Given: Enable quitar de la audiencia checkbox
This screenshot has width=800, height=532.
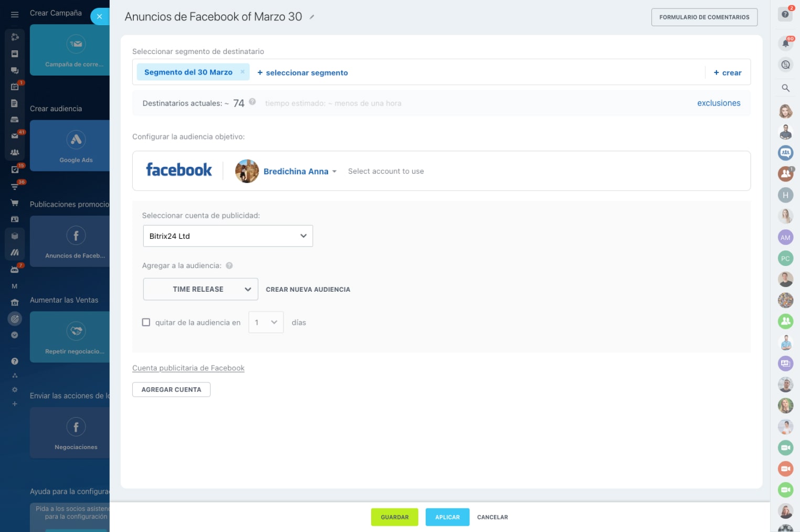Looking at the screenshot, I should [x=146, y=322].
